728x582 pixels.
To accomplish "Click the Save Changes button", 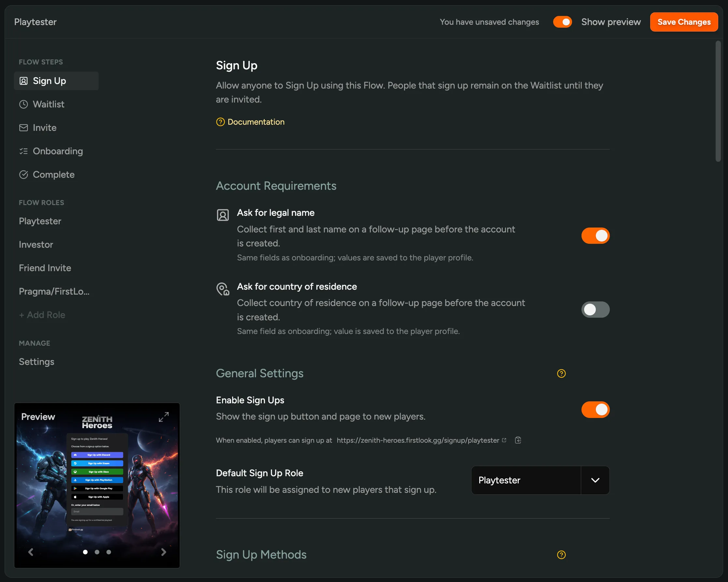I will point(684,21).
